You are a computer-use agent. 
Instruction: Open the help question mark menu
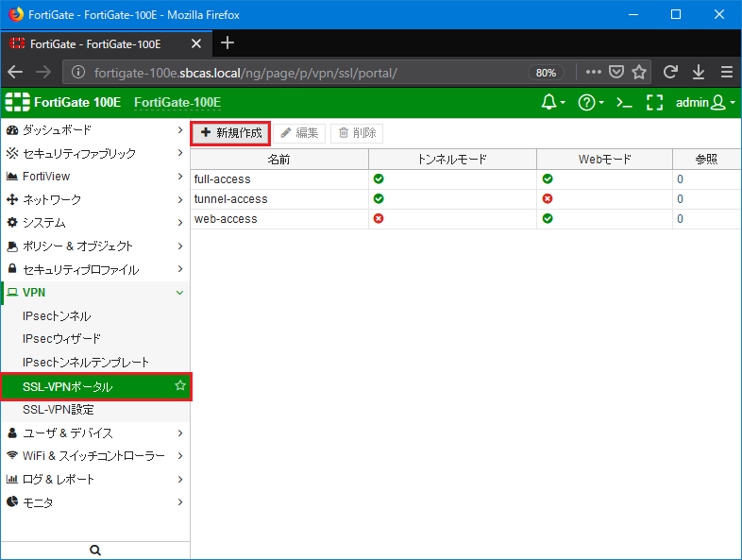tap(591, 102)
